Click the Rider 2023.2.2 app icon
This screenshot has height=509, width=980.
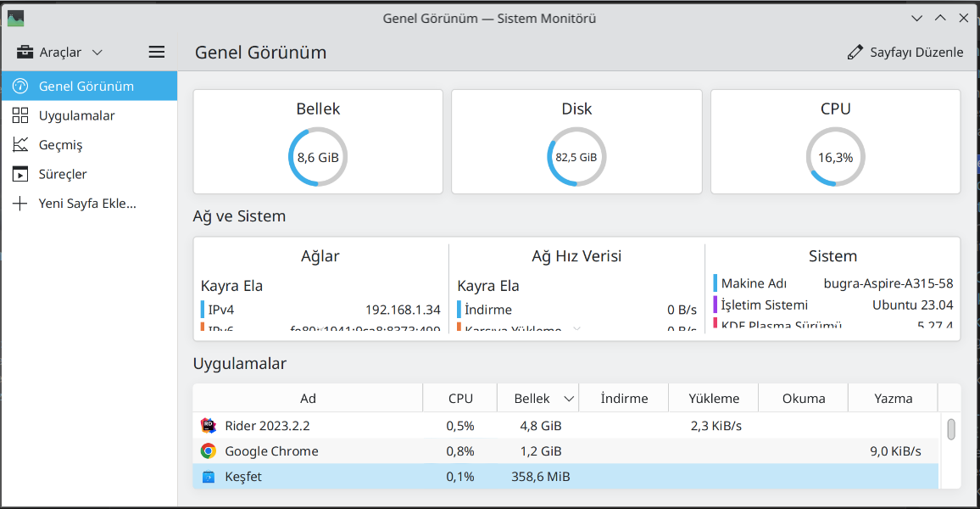coord(209,425)
